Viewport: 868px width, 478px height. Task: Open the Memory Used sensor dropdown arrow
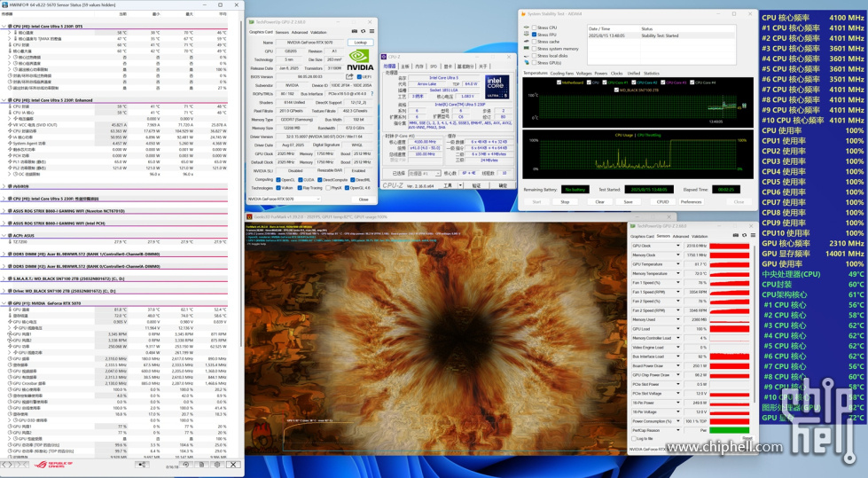tap(678, 319)
